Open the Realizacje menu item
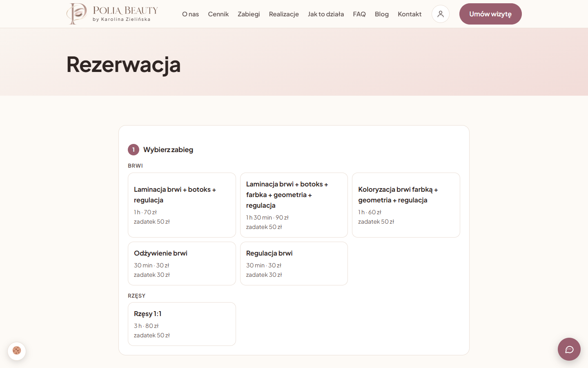Image resolution: width=588 pixels, height=368 pixels. coord(284,14)
